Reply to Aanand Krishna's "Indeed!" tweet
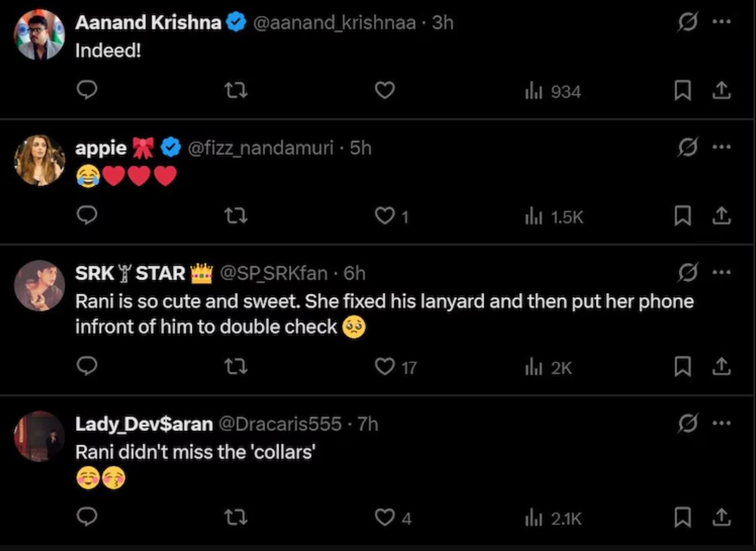This screenshot has height=551, width=756. [x=88, y=90]
